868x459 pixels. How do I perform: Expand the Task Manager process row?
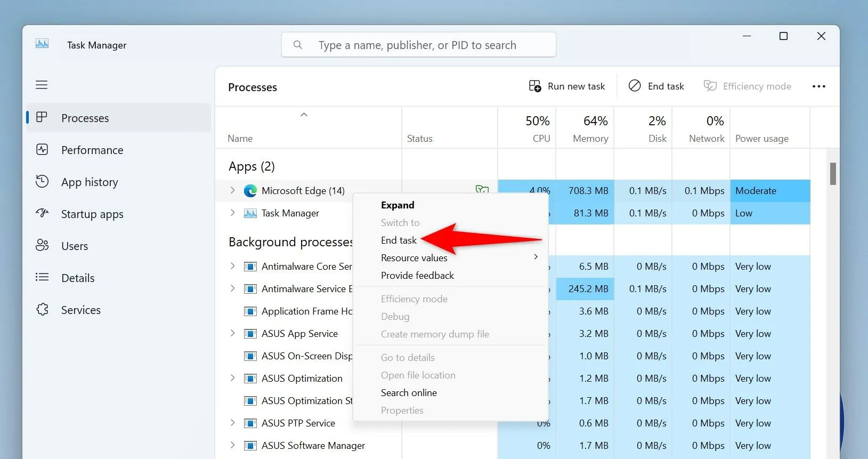[232, 213]
